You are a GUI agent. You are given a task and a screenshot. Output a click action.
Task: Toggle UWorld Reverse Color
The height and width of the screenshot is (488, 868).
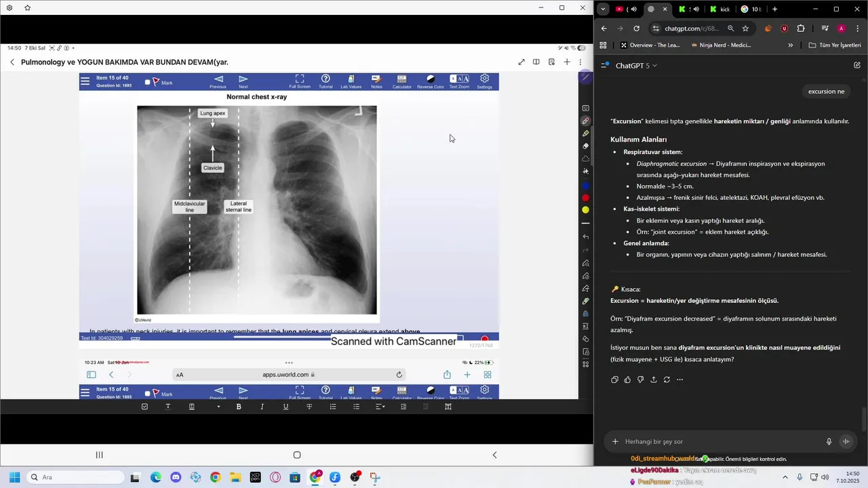point(430,82)
